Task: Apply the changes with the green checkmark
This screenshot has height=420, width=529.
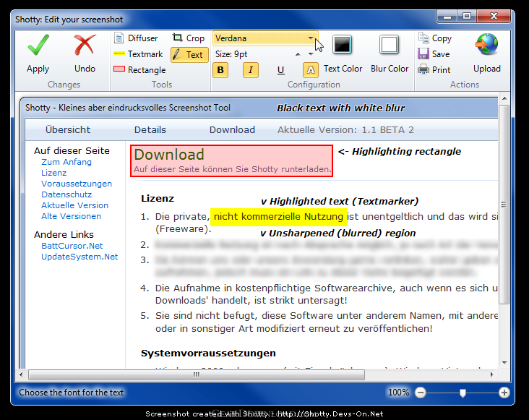Action: point(38,53)
